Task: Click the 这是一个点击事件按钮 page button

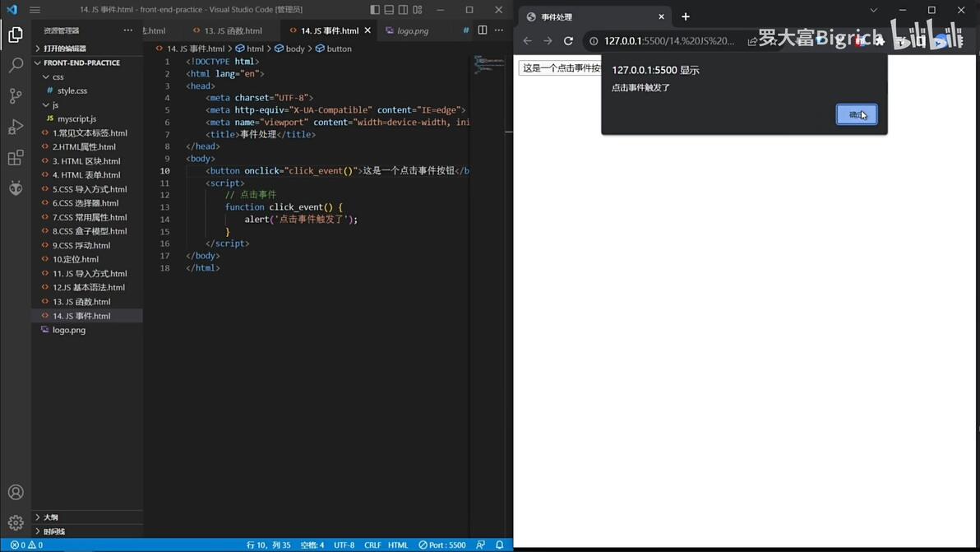Action: [x=560, y=67]
